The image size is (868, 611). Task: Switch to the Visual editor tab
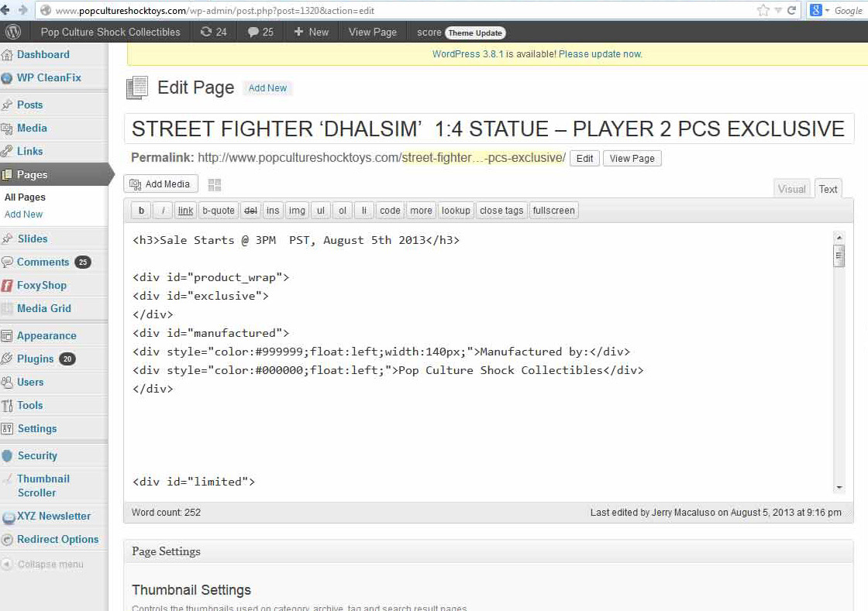[791, 189]
